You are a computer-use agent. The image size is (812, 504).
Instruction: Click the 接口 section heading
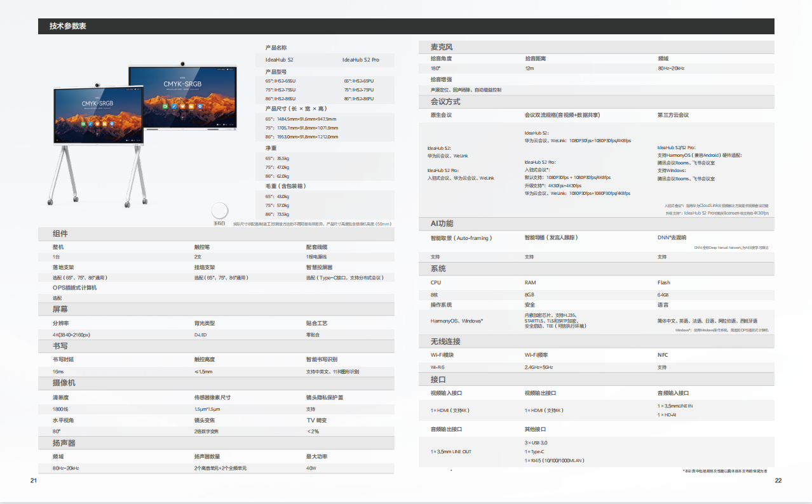coord(438,380)
